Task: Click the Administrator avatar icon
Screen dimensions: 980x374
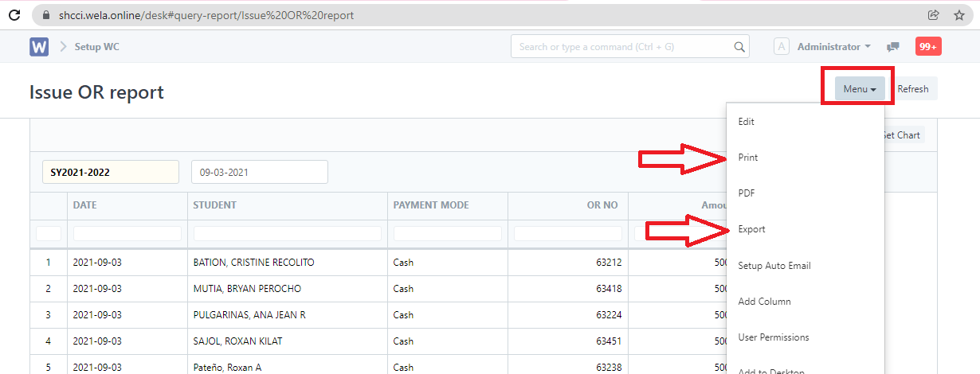Action: [782, 47]
